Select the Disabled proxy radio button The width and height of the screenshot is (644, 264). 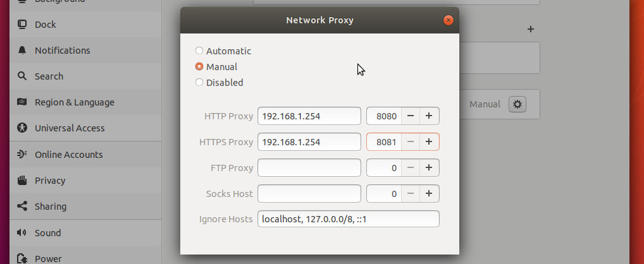click(199, 82)
